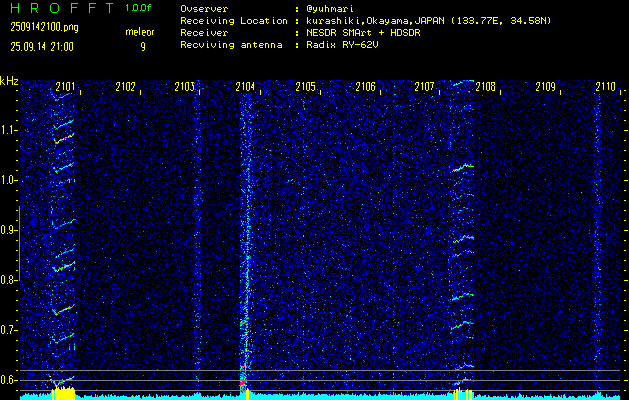Click the 2108 time label

[x=485, y=87]
